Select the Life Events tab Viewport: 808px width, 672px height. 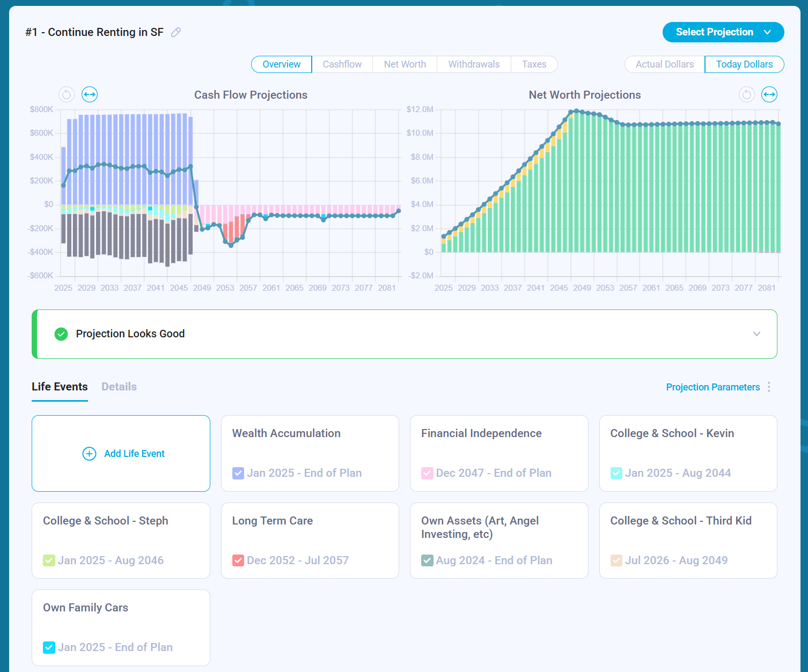60,387
